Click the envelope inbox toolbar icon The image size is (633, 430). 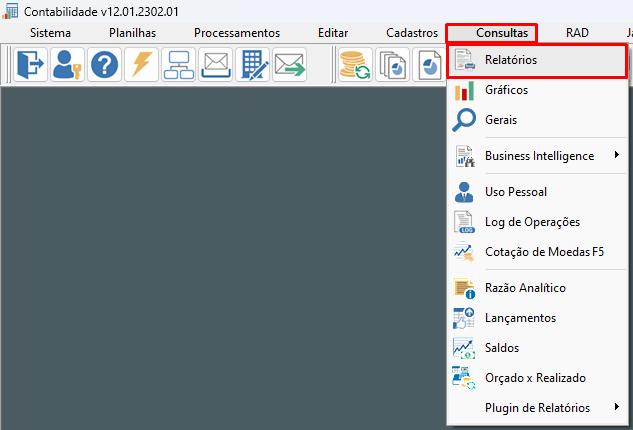pyautogui.click(x=216, y=65)
